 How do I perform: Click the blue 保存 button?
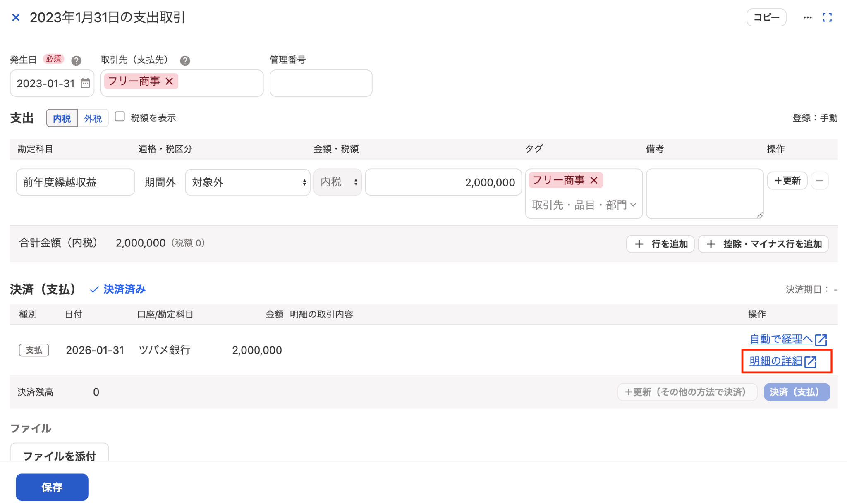click(52, 487)
